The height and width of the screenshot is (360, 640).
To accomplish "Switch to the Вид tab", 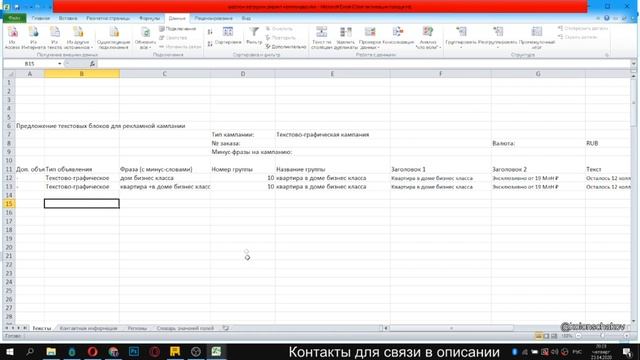I will click(246, 18).
